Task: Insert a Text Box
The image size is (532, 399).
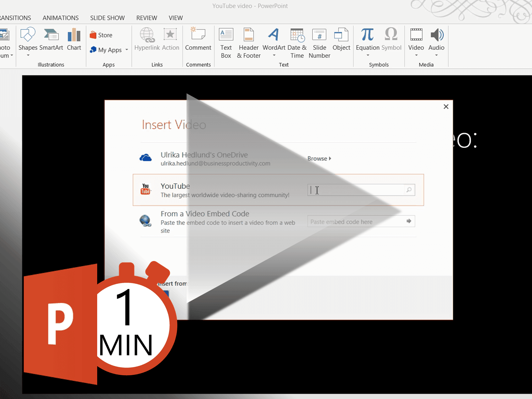Action: [x=226, y=43]
